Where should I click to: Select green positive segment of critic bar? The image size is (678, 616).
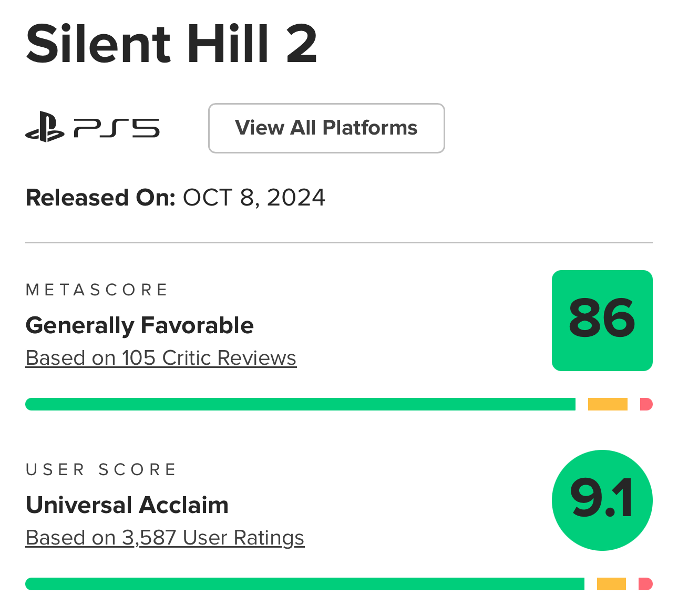click(x=300, y=404)
